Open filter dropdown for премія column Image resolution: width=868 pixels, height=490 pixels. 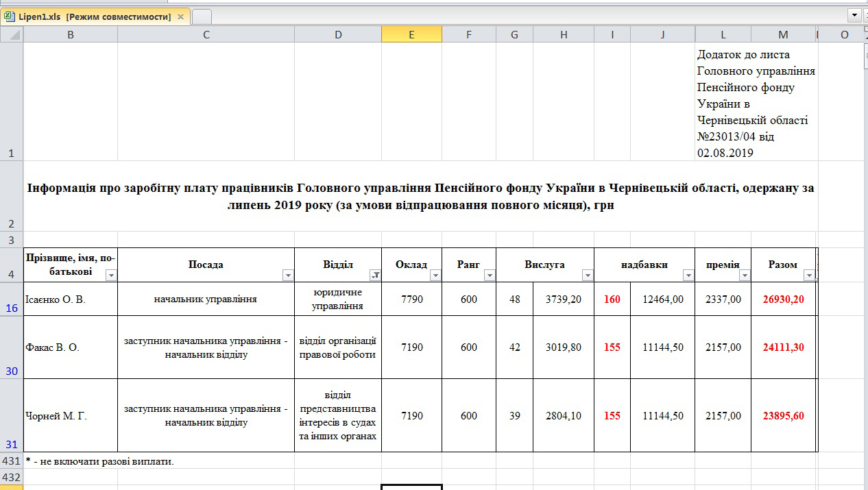[x=745, y=275]
